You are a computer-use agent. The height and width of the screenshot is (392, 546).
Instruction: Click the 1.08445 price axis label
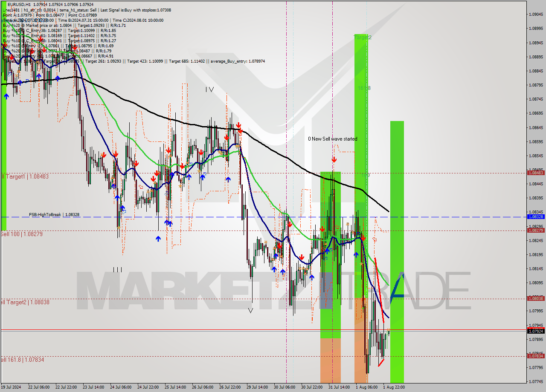pyautogui.click(x=536, y=184)
